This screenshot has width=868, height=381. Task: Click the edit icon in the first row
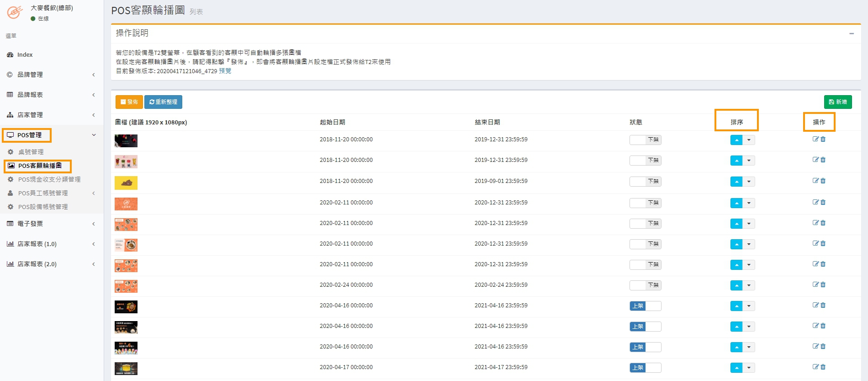click(815, 140)
